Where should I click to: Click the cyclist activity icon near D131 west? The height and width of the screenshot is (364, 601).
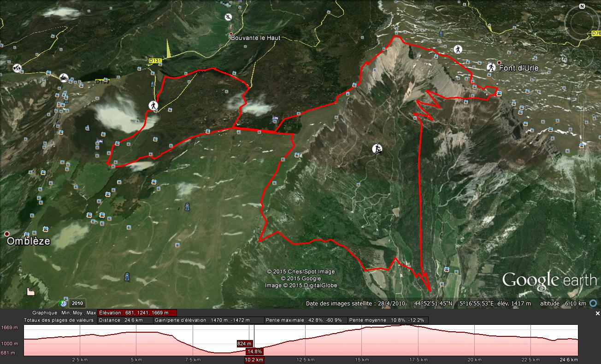tap(17, 68)
